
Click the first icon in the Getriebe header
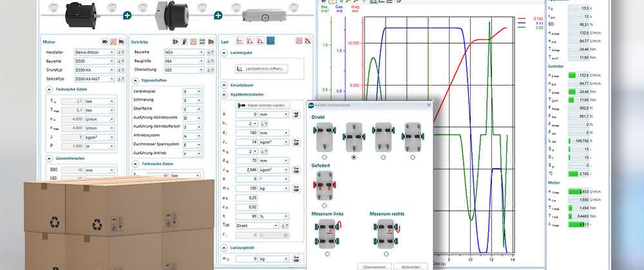(175, 41)
